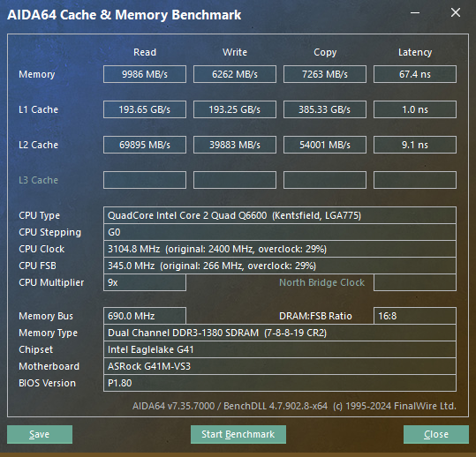This screenshot has height=457, width=476.
Task: Click the L2 Cache Latency 9.1 ns field
Action: (x=415, y=145)
